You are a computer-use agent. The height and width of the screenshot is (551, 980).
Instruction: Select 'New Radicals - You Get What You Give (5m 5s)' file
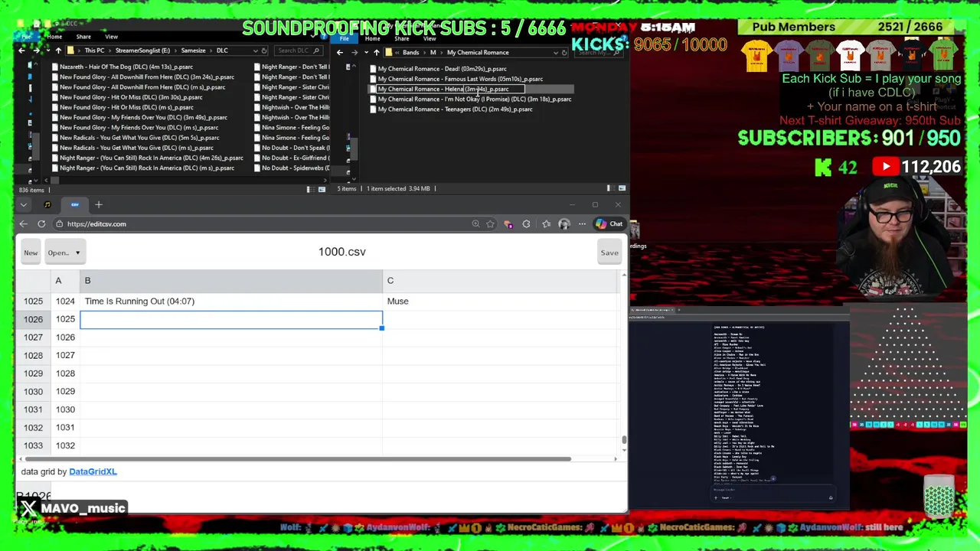click(x=135, y=138)
